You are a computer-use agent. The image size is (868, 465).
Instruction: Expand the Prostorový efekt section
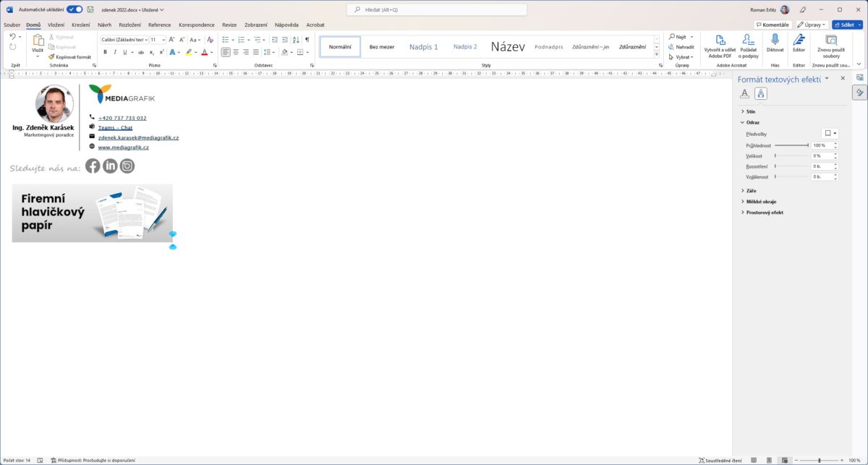765,212
